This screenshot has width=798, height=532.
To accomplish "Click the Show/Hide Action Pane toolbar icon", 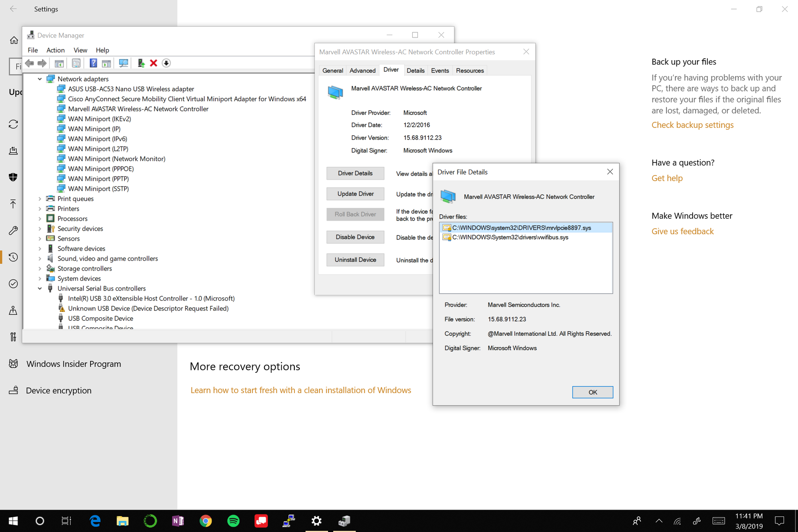I will 106,63.
